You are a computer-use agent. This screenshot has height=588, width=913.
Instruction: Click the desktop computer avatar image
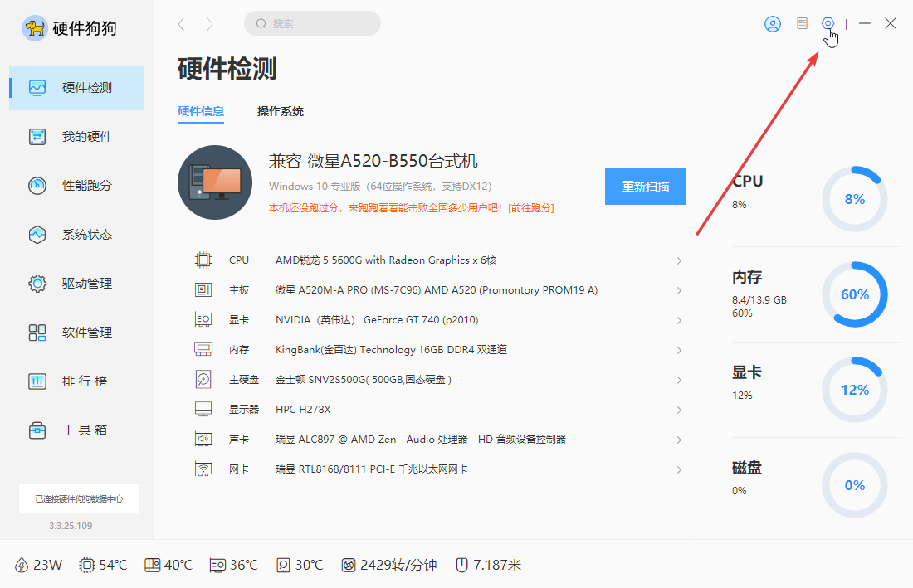pos(215,182)
